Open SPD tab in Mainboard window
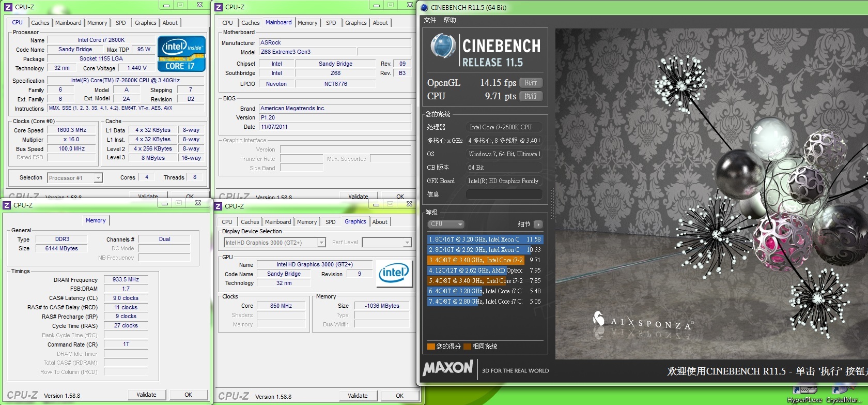This screenshot has height=405, width=868. 331,23
